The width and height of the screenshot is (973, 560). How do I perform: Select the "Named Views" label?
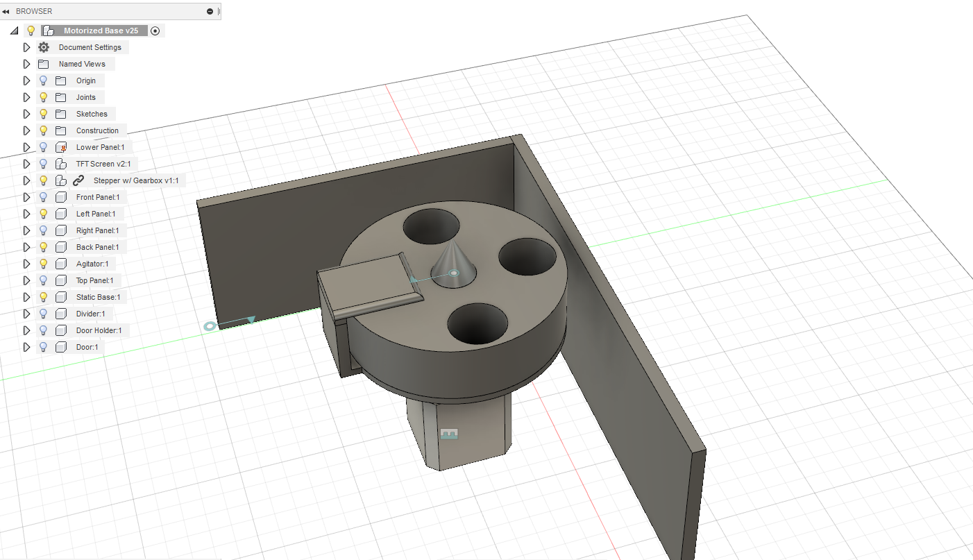point(82,64)
